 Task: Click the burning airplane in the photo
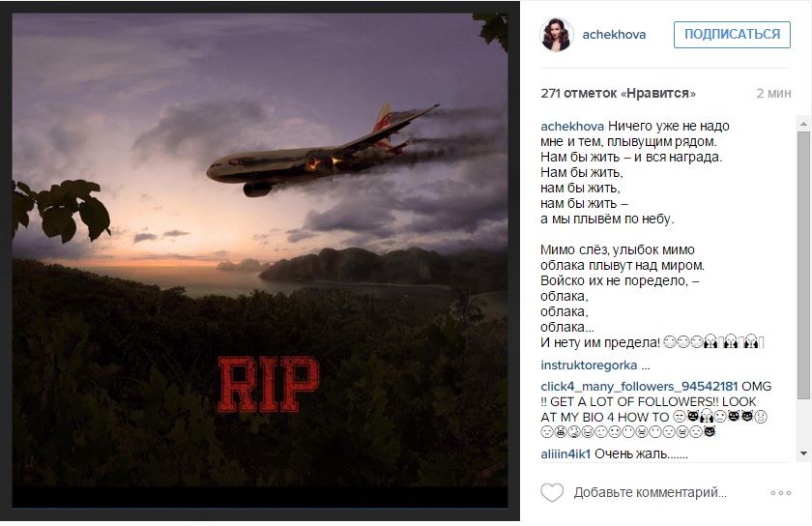pyautogui.click(x=322, y=153)
